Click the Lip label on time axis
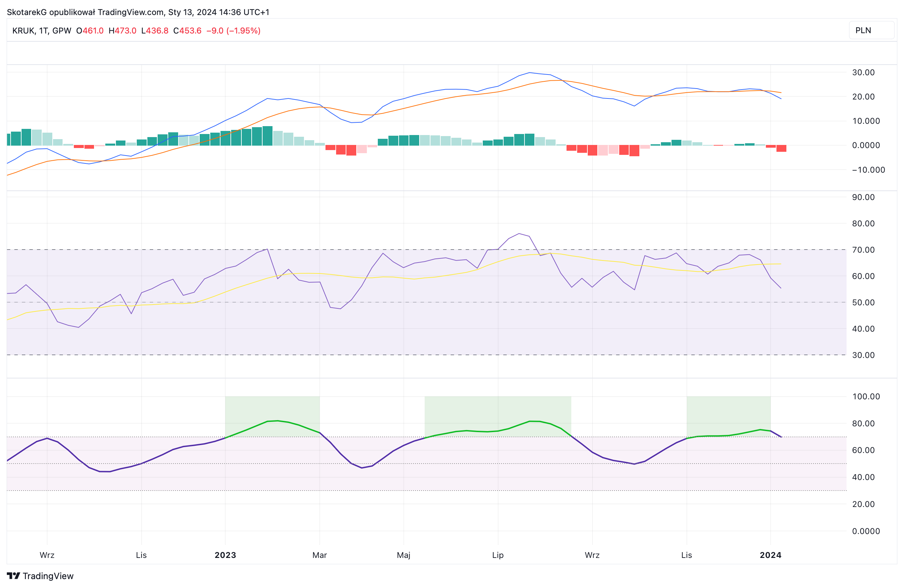This screenshot has width=904, height=588. tap(497, 555)
